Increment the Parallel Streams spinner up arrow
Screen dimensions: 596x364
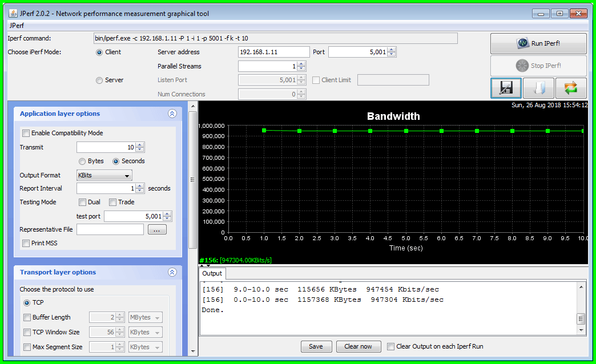point(301,64)
